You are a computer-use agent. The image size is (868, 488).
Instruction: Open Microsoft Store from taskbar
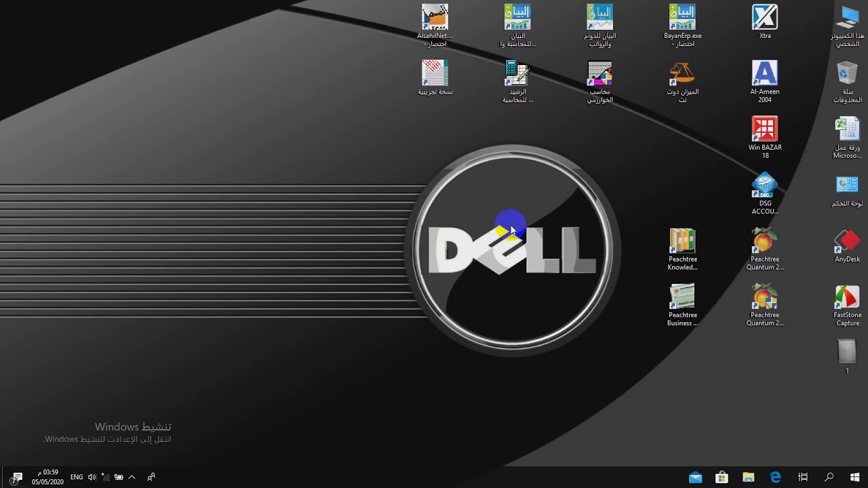pos(722,477)
